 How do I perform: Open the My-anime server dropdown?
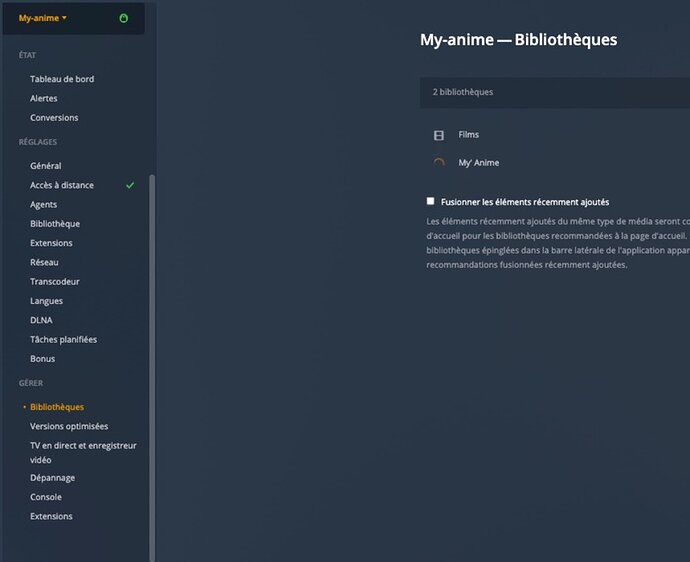coord(43,18)
